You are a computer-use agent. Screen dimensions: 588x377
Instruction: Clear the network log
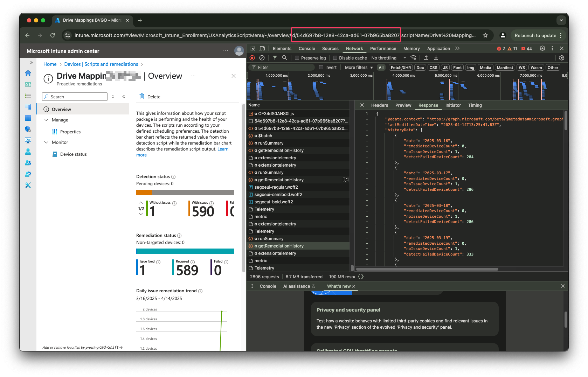tap(262, 58)
